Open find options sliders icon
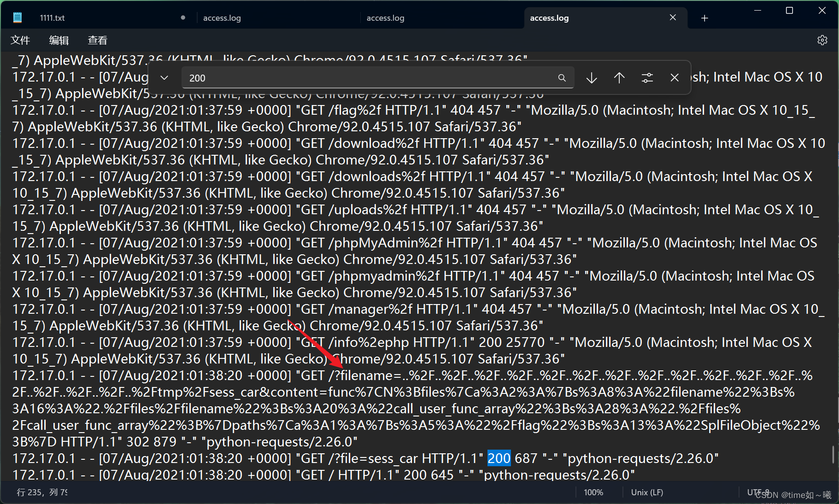 (647, 78)
